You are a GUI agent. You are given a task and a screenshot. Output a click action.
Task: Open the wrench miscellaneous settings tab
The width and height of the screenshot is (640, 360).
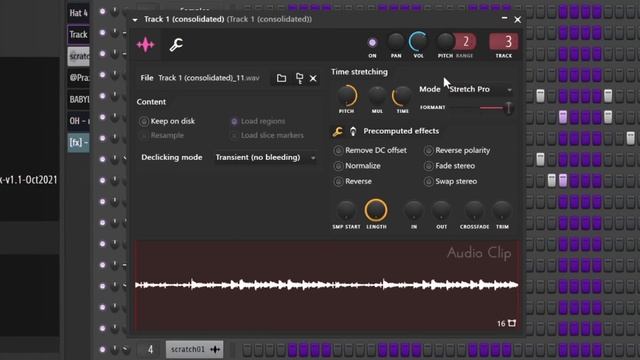click(176, 44)
